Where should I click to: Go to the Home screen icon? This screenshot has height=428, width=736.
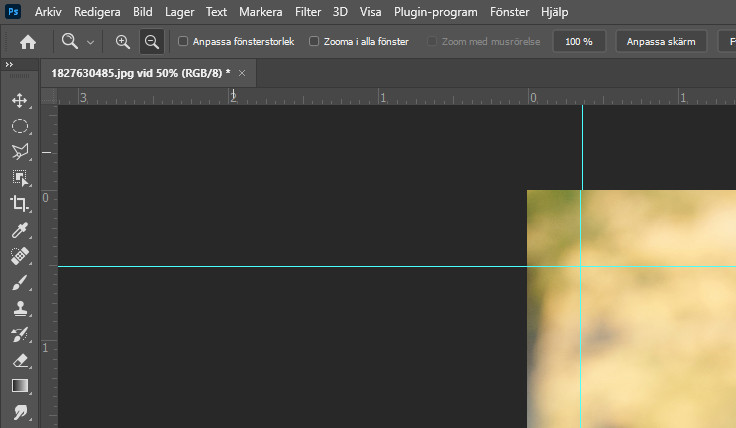tap(28, 42)
